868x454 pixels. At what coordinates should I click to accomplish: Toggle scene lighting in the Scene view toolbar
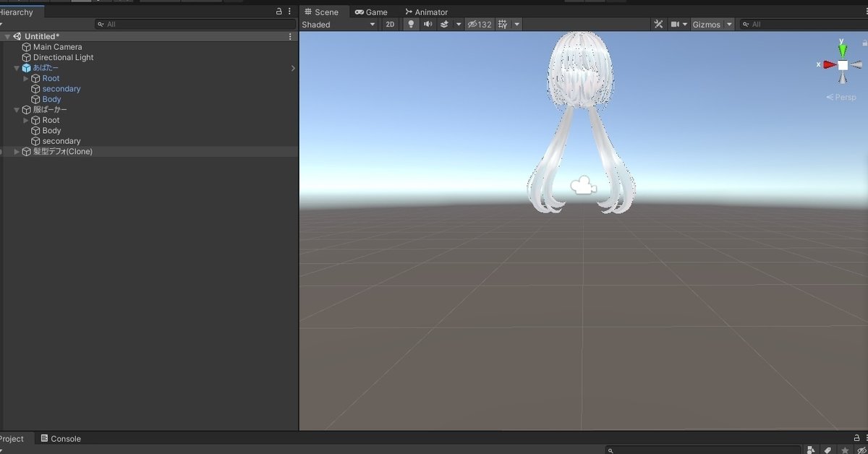click(x=411, y=24)
